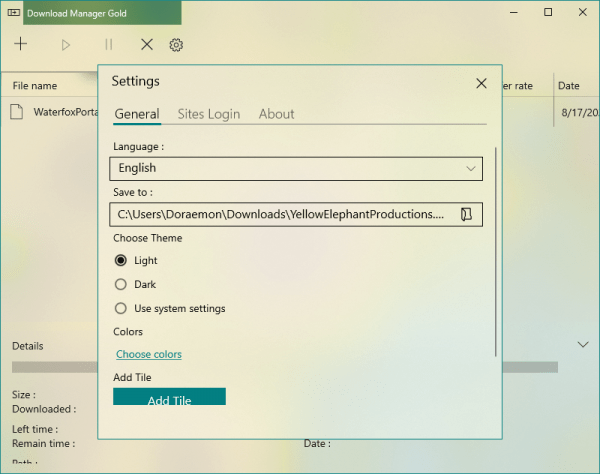Open the Language dropdown showing English
Viewport: 600px width, 474px height.
296,168
